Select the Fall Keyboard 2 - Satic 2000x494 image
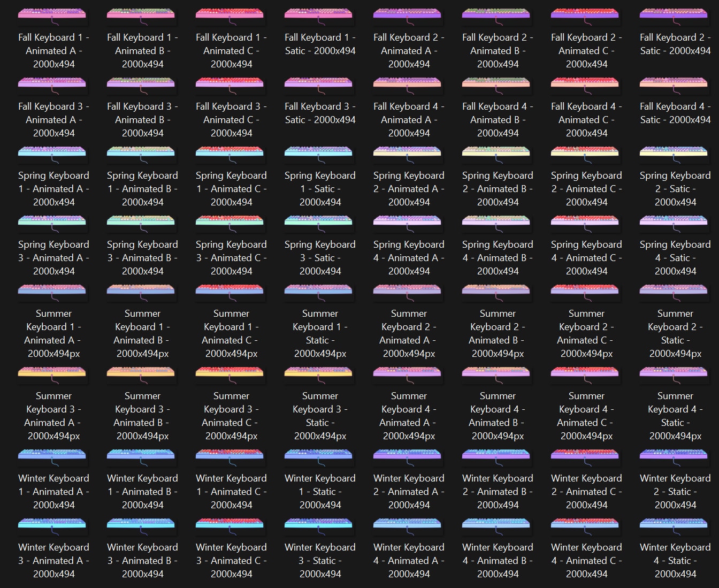The width and height of the screenshot is (719, 588). (x=675, y=13)
